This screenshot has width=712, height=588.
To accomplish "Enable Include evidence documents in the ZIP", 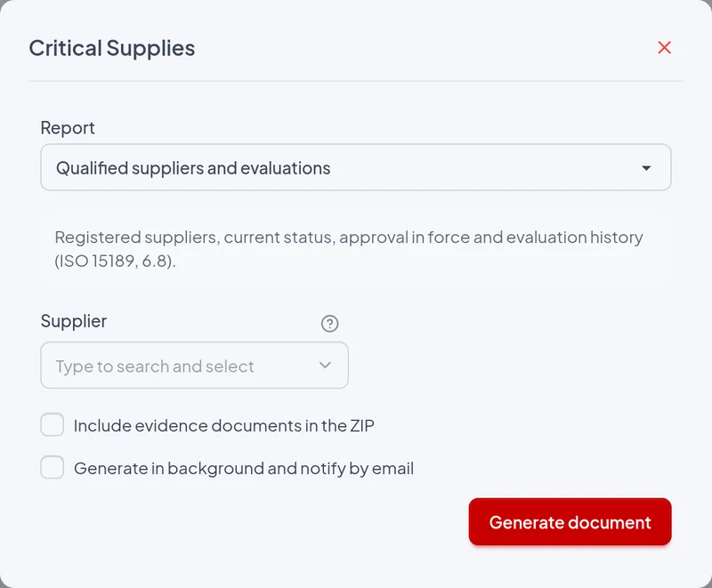I will click(53, 424).
